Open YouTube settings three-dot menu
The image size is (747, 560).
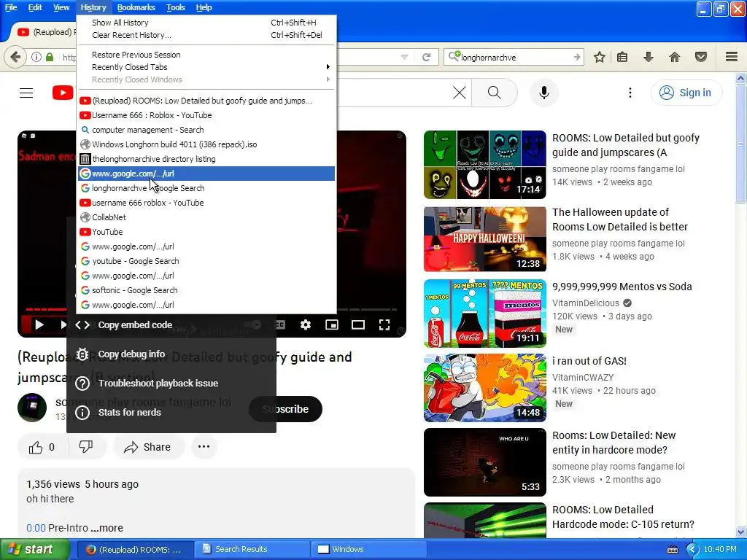[x=630, y=93]
